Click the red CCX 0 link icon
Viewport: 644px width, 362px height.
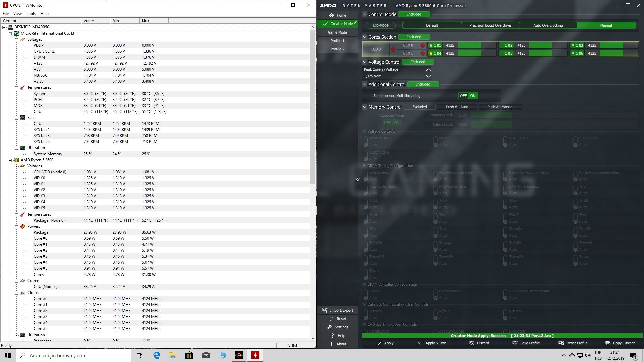tap(423, 45)
